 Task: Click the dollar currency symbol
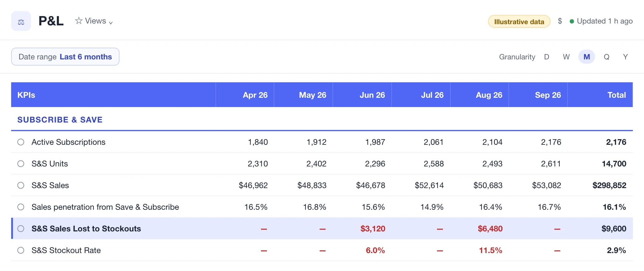coord(560,21)
